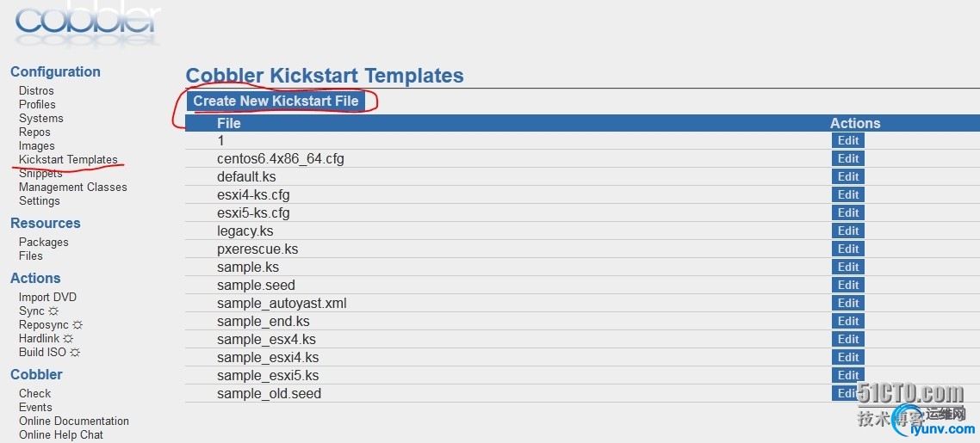Edit pxerescue.ks template
The image size is (980, 443).
click(847, 249)
